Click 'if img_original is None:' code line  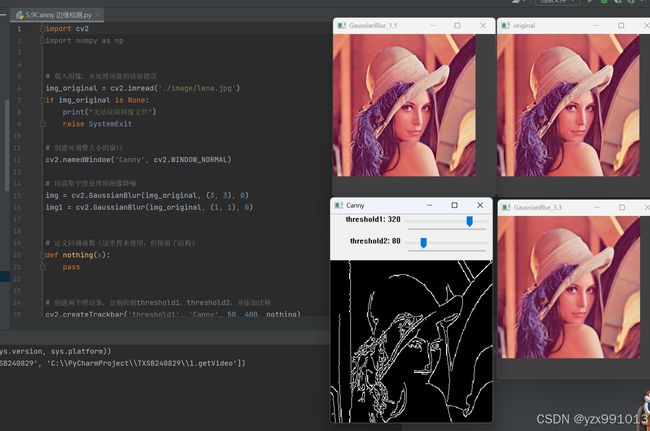[x=97, y=100]
